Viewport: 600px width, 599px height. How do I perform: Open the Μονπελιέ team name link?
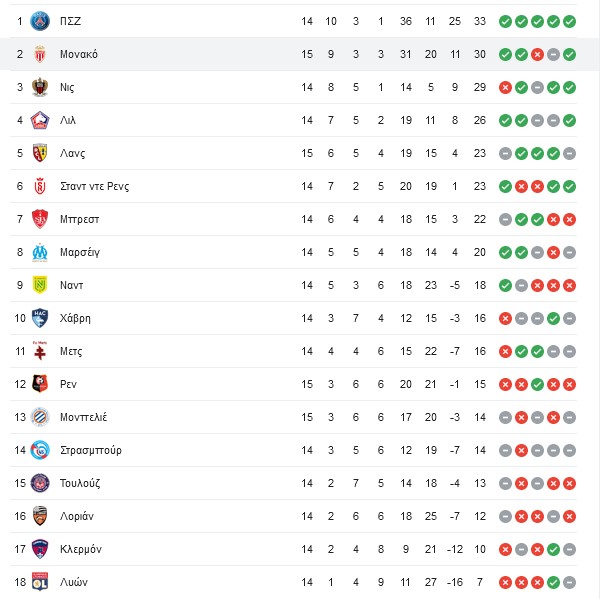[83, 417]
